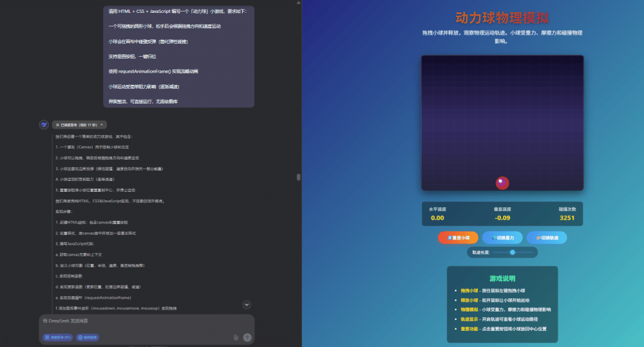
Task: Click the chat panel vertical scrollbar
Action: click(x=298, y=176)
